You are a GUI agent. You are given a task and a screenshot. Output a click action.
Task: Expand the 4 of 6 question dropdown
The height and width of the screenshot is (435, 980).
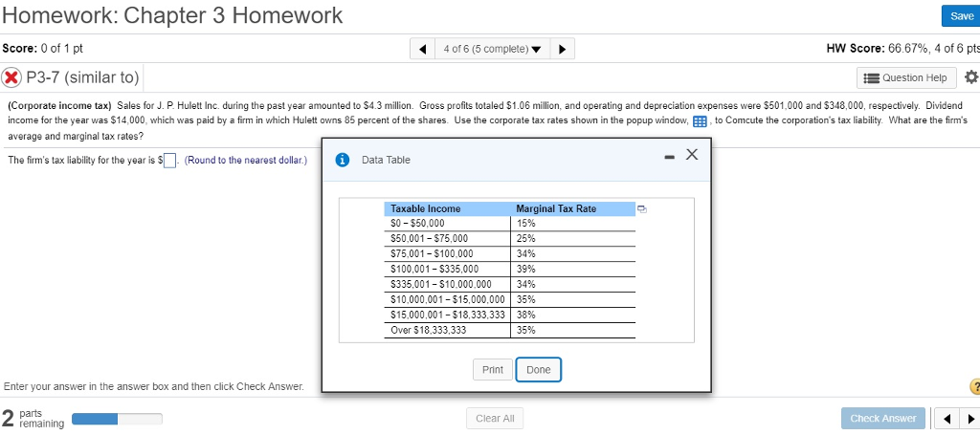(492, 49)
